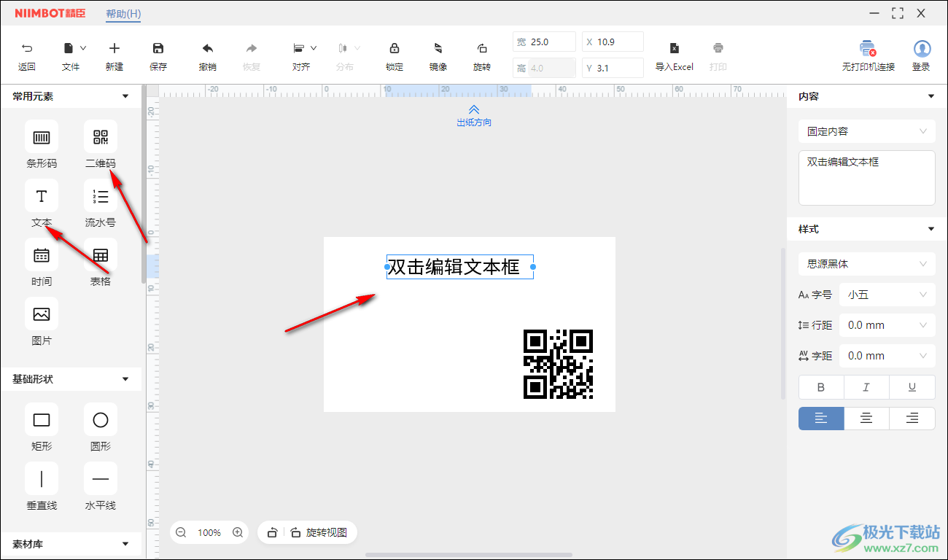This screenshot has height=560, width=948.
Task: Add a 条形码 barcode element
Action: 42,136
